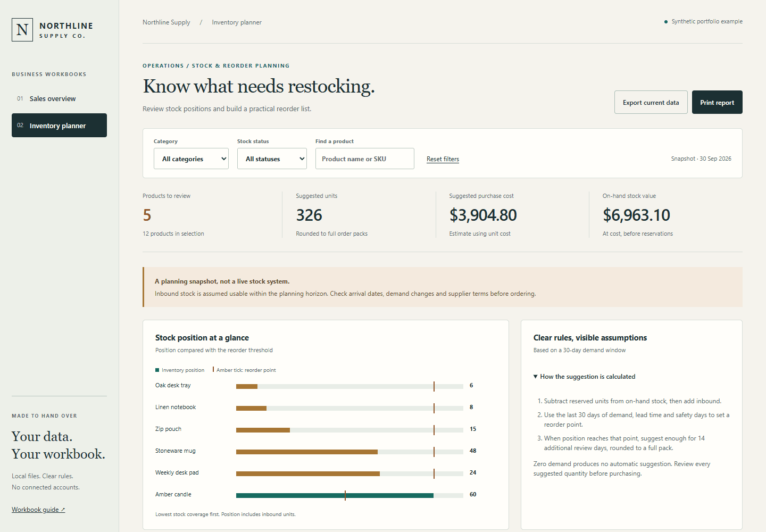
Task: Click the Find a product search field
Action: 365,159
